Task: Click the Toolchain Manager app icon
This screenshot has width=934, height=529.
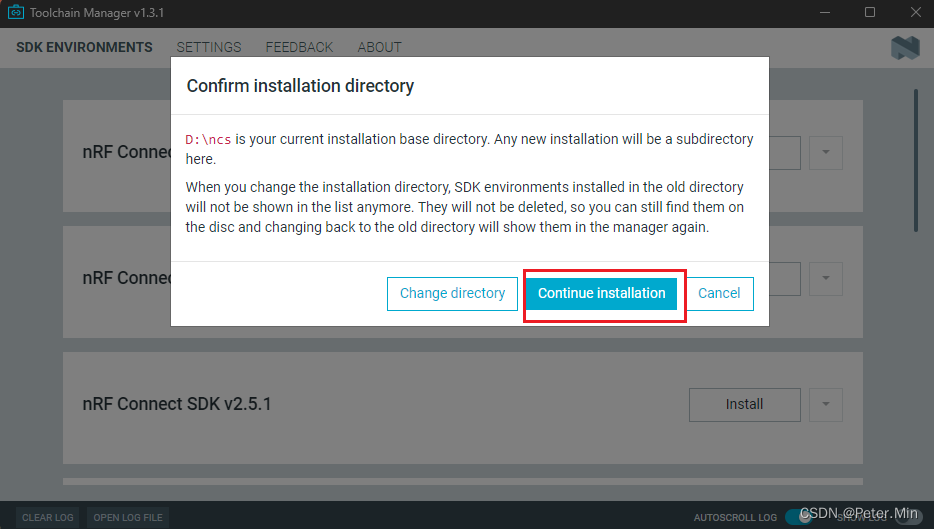Action: [x=15, y=12]
